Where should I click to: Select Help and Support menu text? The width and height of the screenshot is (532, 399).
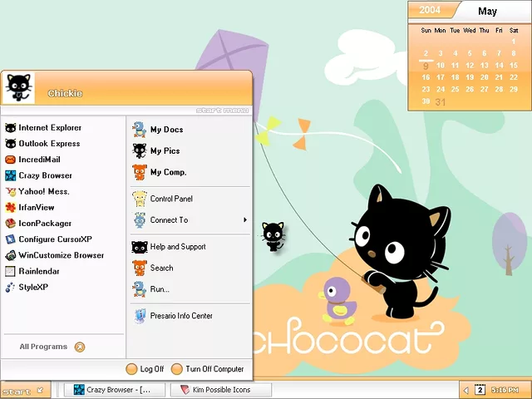(x=178, y=247)
